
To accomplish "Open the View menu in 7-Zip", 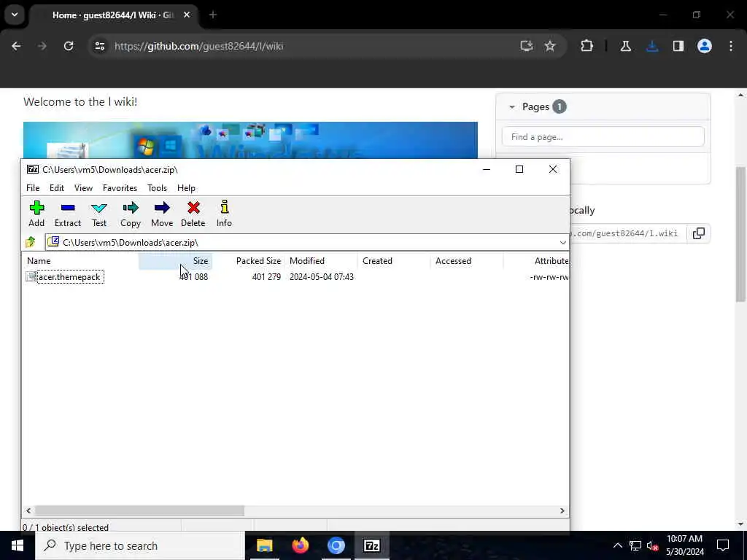I will pos(83,188).
